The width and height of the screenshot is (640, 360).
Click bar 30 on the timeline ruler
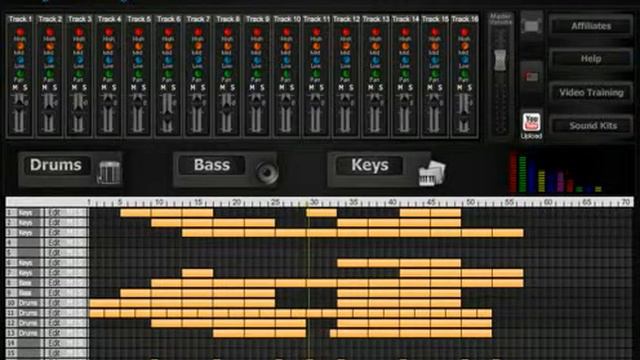[x=314, y=202]
